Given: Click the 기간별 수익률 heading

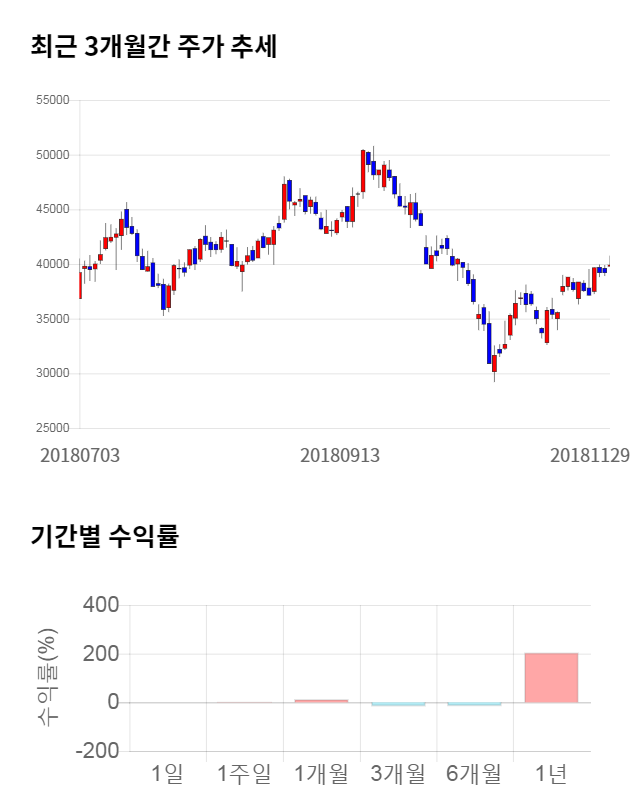Looking at the screenshot, I should [x=104, y=536].
